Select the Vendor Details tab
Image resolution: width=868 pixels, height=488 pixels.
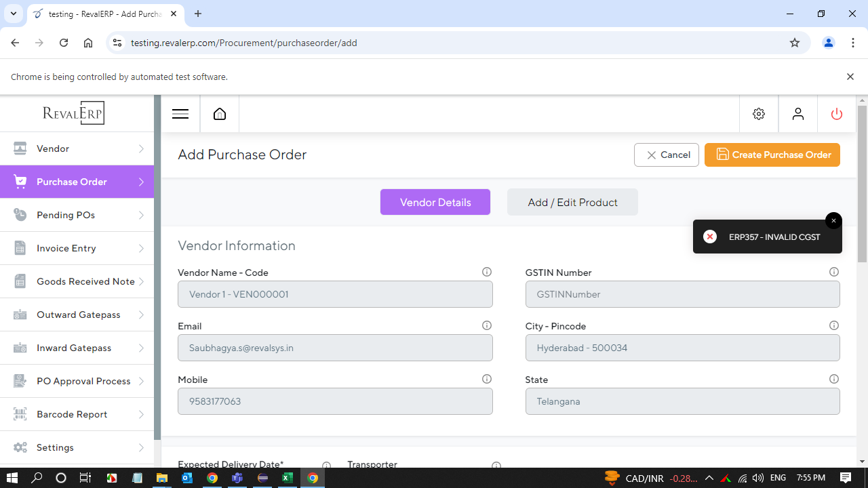click(435, 202)
